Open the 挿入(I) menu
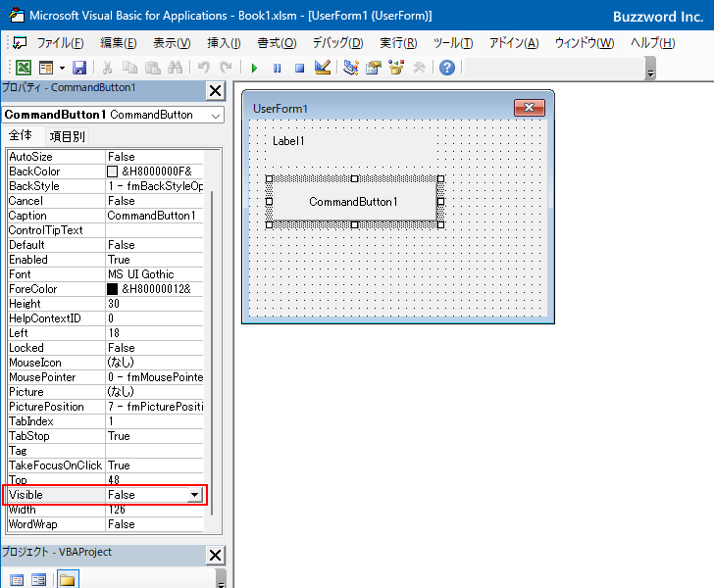 tap(224, 43)
